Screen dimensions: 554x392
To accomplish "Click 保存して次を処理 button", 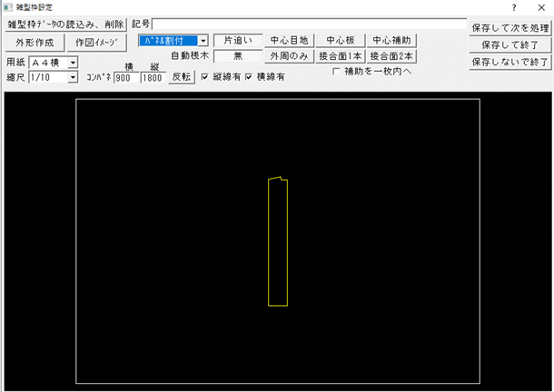I will [x=509, y=28].
